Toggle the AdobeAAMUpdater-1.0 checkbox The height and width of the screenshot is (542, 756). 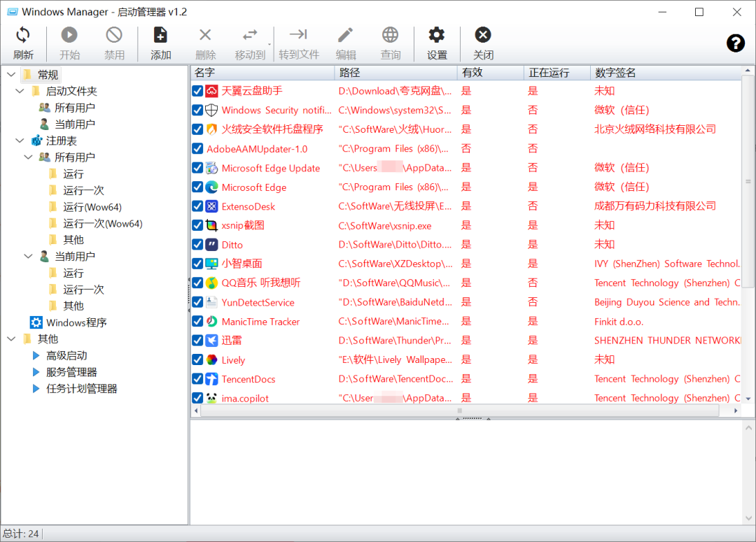(x=197, y=148)
